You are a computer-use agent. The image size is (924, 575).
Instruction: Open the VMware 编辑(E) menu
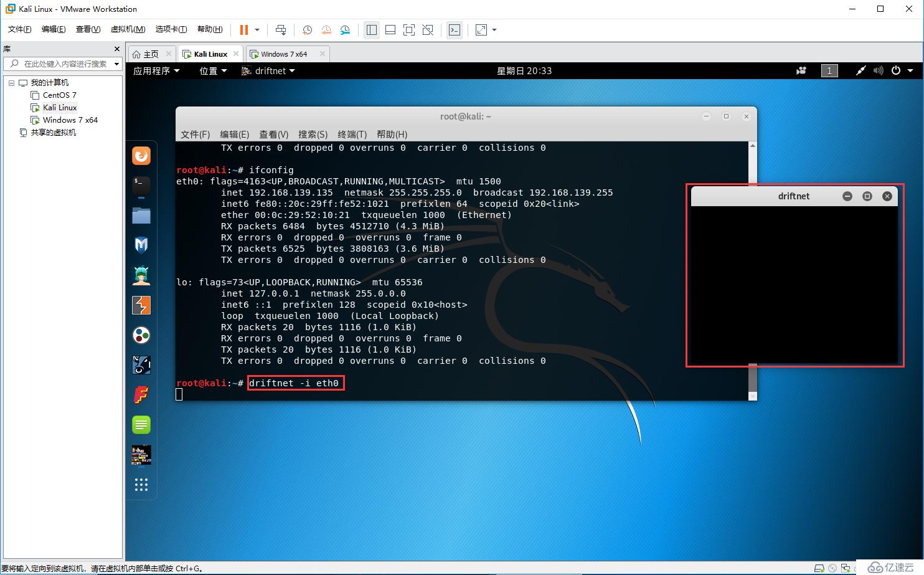point(54,29)
